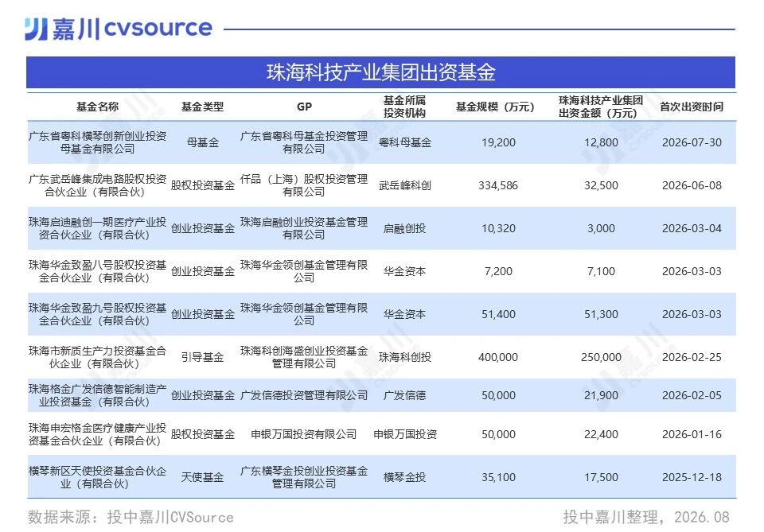Click institution 横琴金投

click(x=405, y=477)
